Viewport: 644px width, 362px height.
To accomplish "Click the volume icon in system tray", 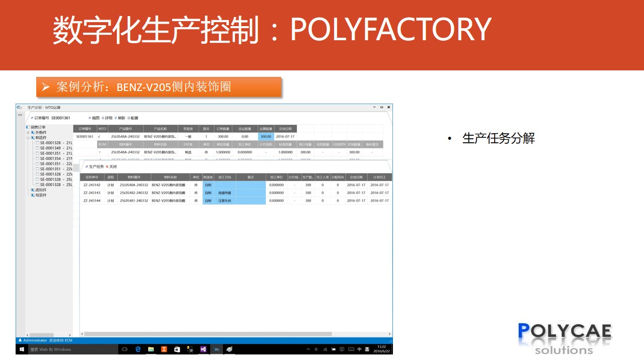I will (316, 349).
